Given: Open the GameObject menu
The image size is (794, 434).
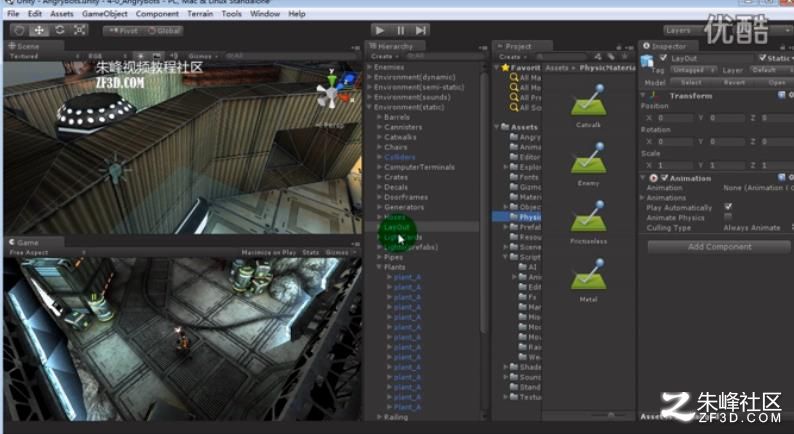Looking at the screenshot, I should click(x=105, y=14).
